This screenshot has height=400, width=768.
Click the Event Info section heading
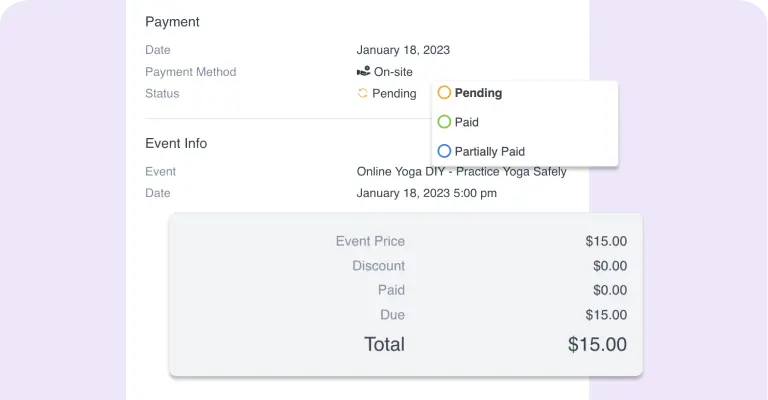[176, 143]
